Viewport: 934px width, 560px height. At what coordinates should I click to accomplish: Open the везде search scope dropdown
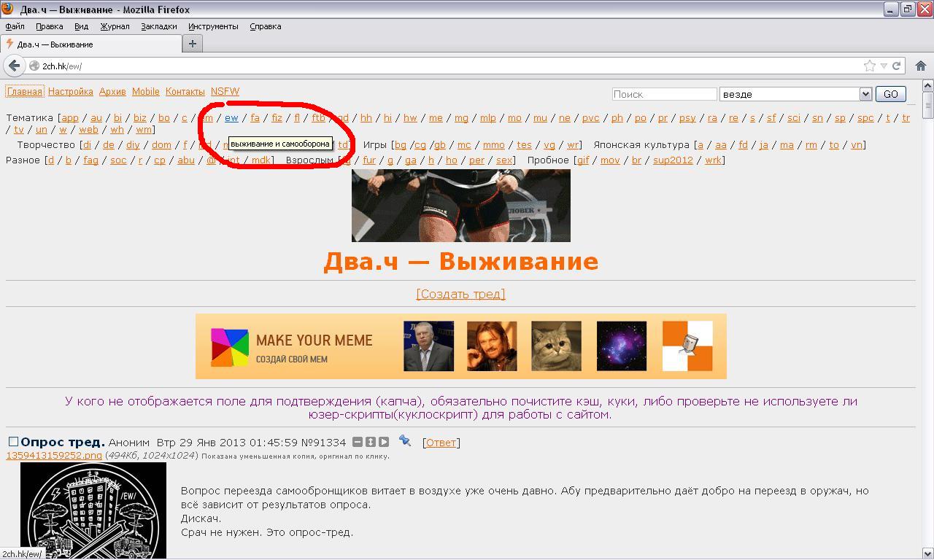pos(795,94)
